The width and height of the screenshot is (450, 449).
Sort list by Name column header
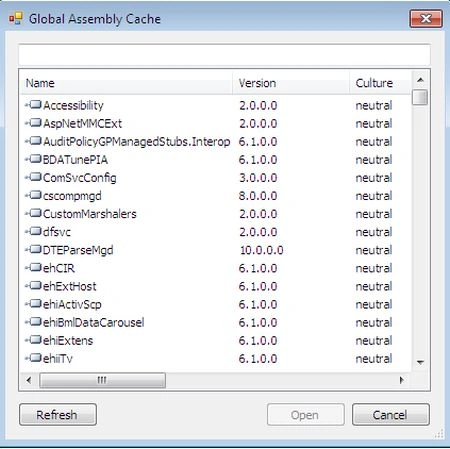pyautogui.click(x=126, y=83)
